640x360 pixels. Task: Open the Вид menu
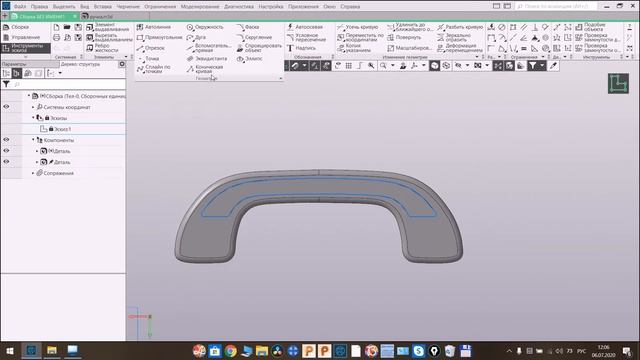click(x=84, y=7)
